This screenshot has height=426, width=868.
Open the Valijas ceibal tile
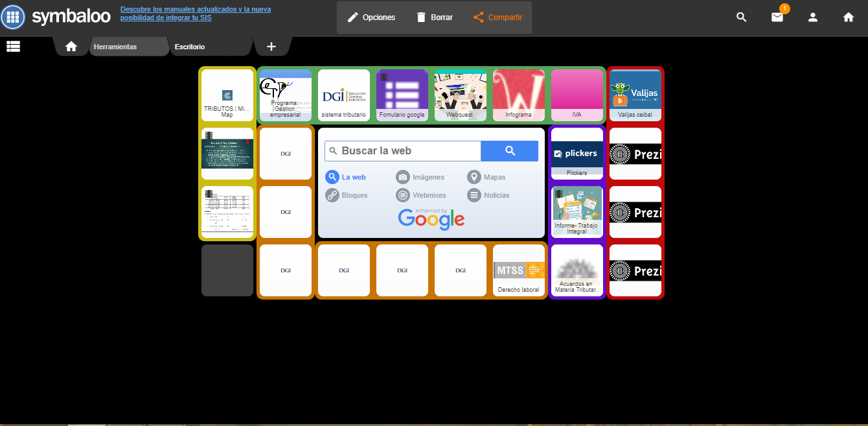(635, 95)
